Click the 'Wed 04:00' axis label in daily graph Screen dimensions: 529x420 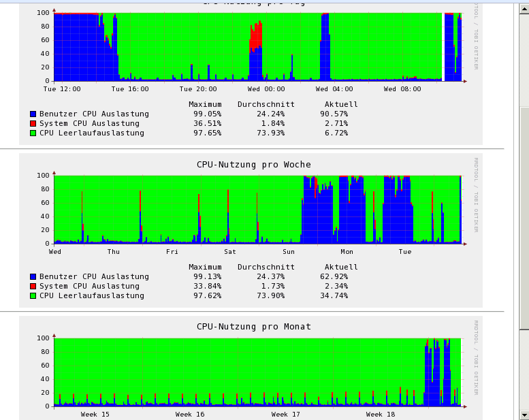334,89
